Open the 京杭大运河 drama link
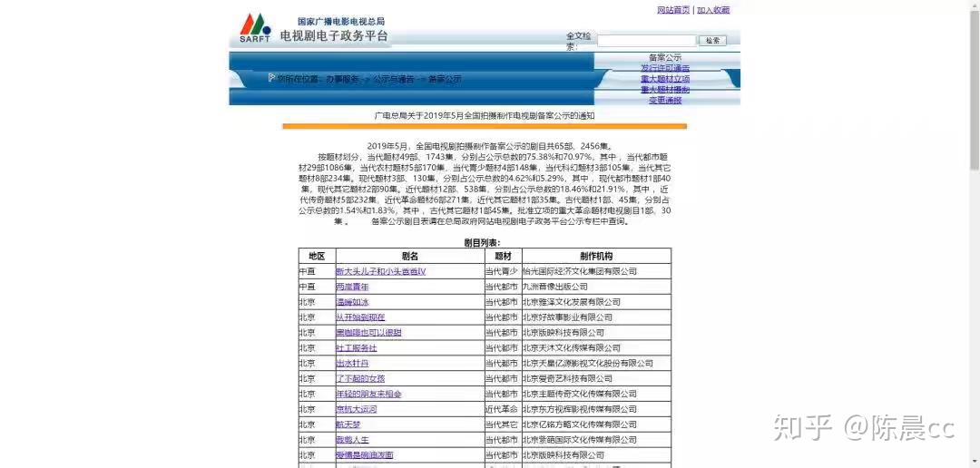The image size is (980, 468). point(357,409)
